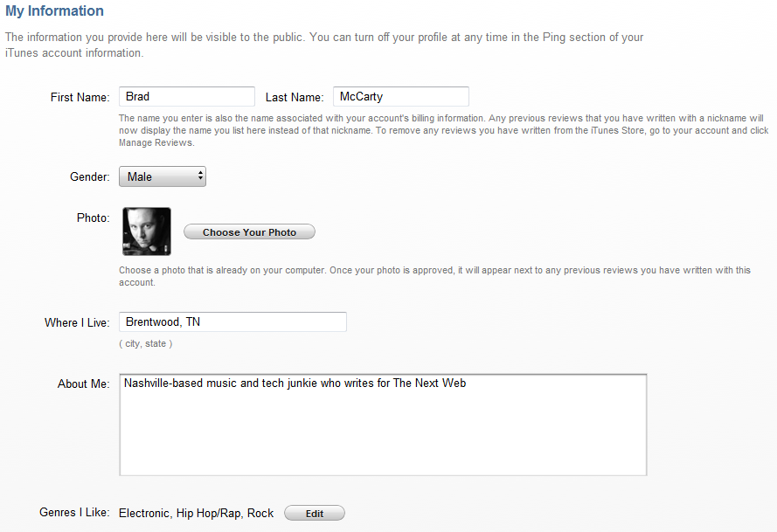The width and height of the screenshot is (777, 532).
Task: Click the stepper arrows on the Gender selector
Action: pyautogui.click(x=200, y=176)
